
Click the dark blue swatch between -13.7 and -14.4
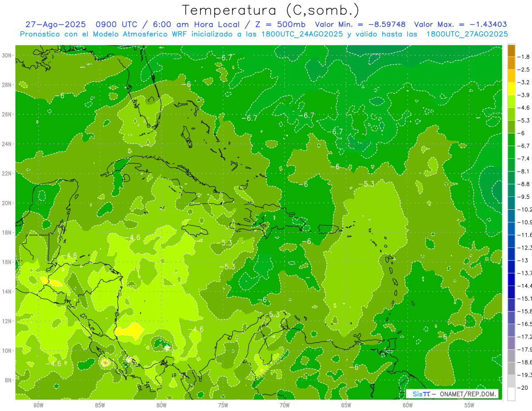511,280
